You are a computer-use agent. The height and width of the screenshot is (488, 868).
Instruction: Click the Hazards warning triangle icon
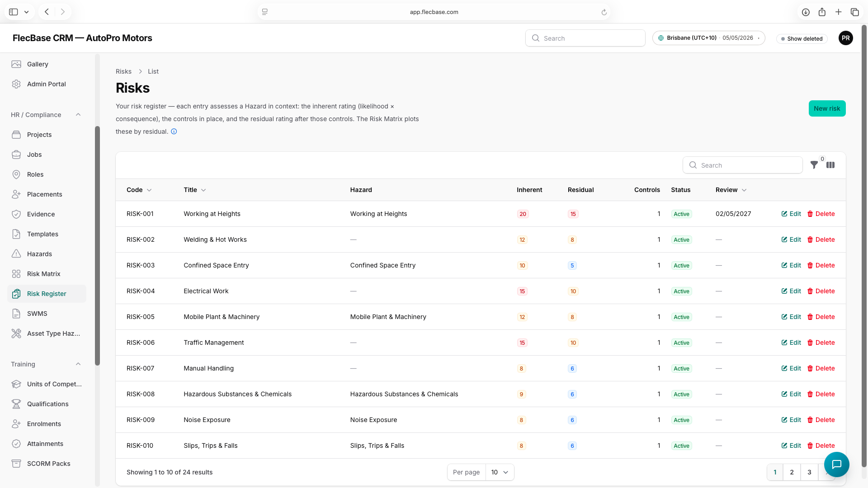16,254
